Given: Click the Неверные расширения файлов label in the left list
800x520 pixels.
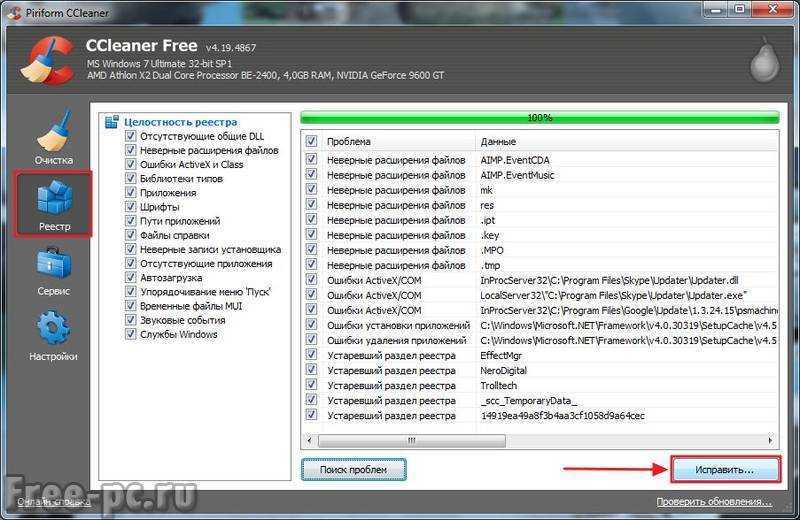Looking at the screenshot, I should 209,151.
